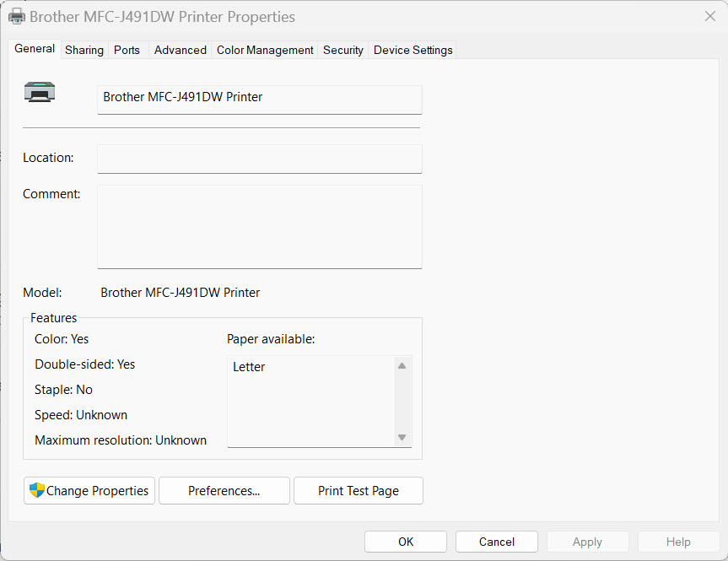Click the printer icon in title bar
This screenshot has width=728, height=561.
point(17,17)
